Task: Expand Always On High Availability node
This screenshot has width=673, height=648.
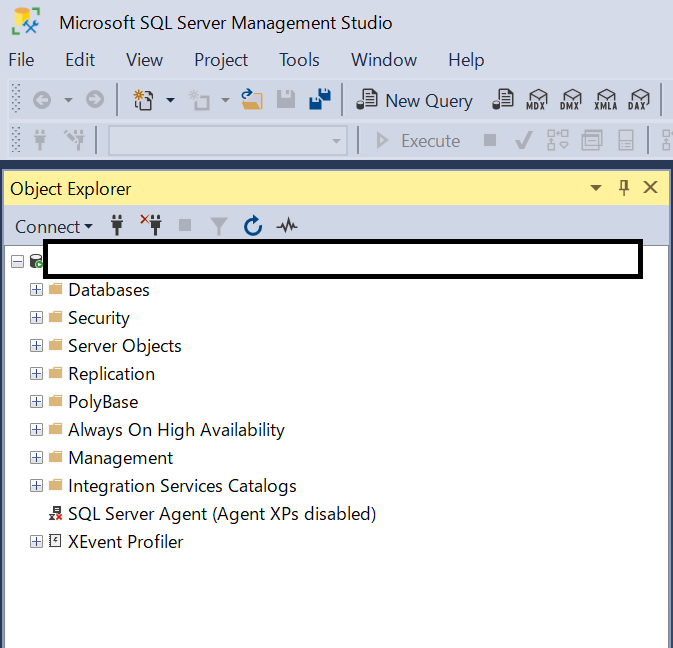Action: [36, 430]
